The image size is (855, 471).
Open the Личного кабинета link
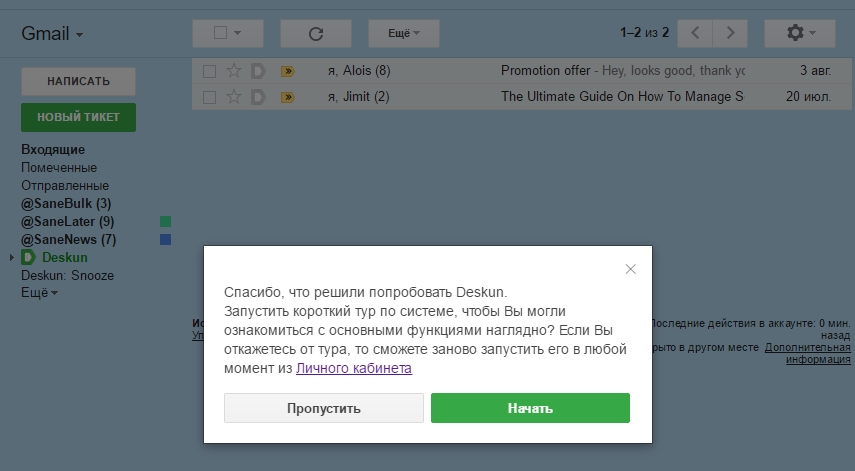click(354, 368)
